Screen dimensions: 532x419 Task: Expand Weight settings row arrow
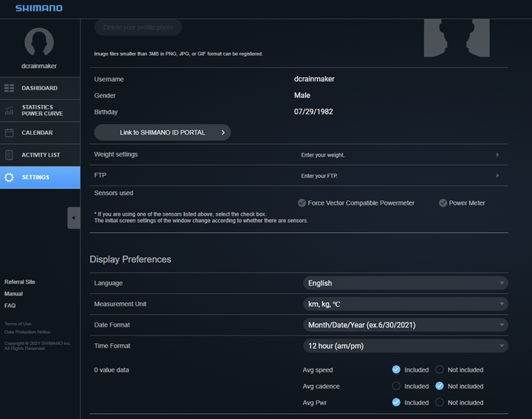(x=497, y=154)
